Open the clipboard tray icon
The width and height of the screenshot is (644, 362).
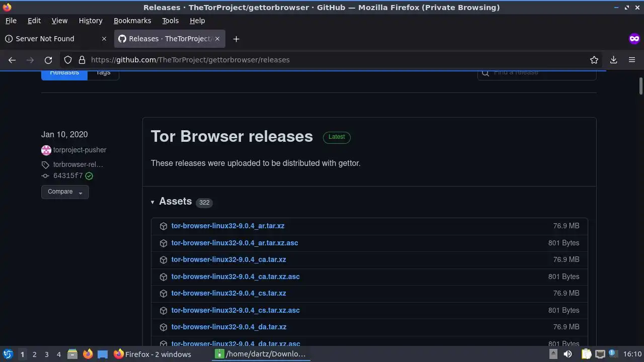pos(587,354)
